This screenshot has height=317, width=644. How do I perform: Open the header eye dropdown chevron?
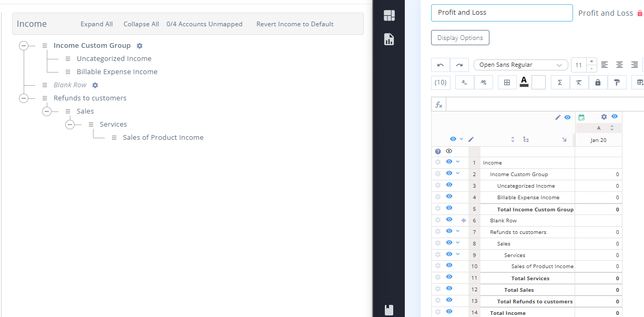coord(462,139)
